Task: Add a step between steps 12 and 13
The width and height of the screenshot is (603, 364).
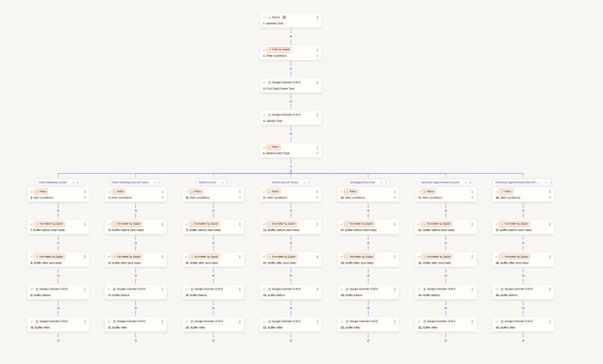Action: [136, 243]
